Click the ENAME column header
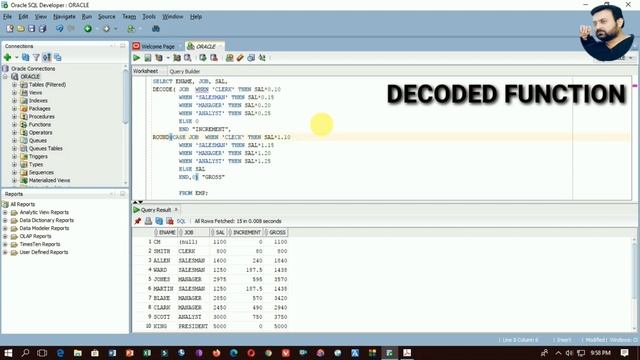 click(x=165, y=233)
